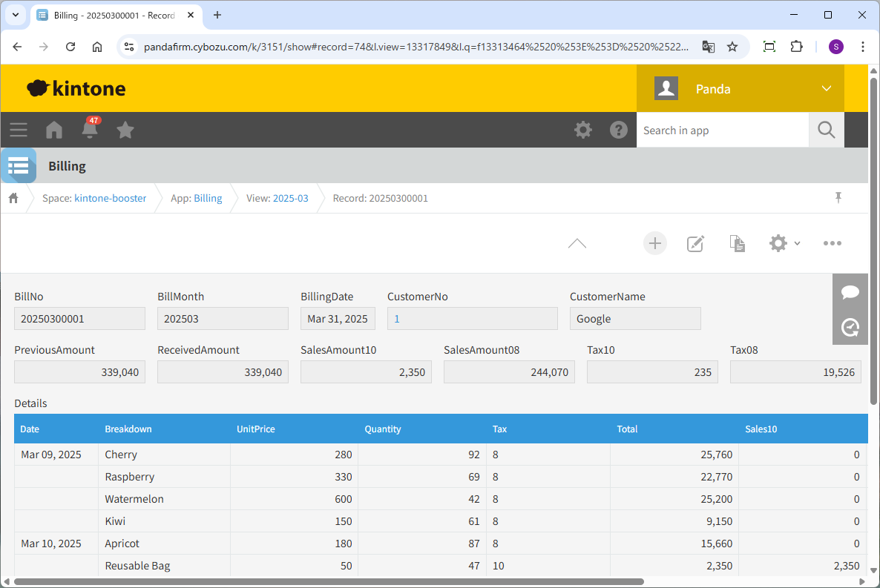The height and width of the screenshot is (588, 880).
Task: Edit this record with the pencil icon
Action: tap(695, 243)
